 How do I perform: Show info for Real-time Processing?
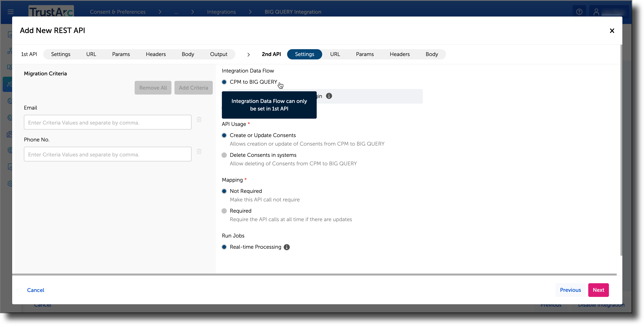(x=287, y=247)
